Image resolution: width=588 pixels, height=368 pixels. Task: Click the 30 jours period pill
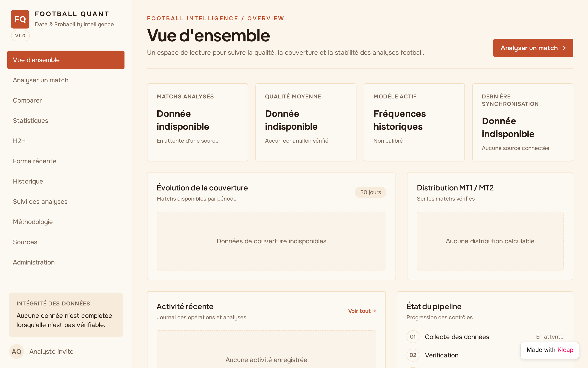tap(370, 192)
